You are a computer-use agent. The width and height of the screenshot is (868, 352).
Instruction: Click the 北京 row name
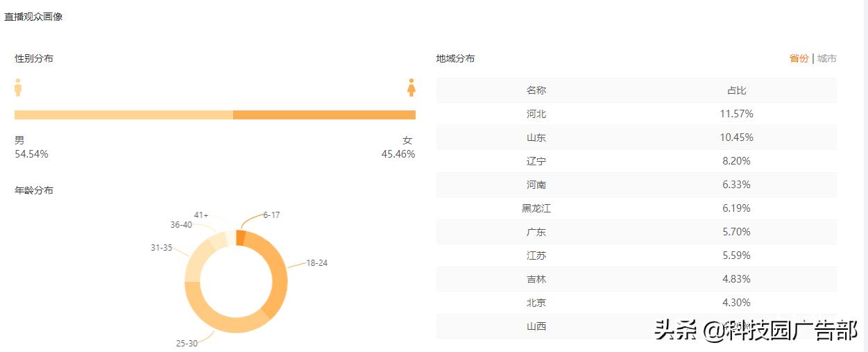(536, 303)
